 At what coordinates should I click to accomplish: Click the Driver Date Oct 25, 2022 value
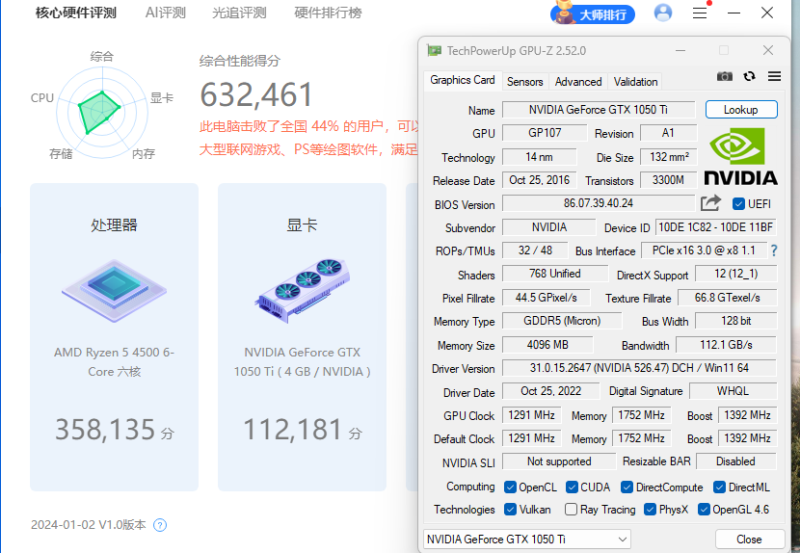click(x=551, y=391)
